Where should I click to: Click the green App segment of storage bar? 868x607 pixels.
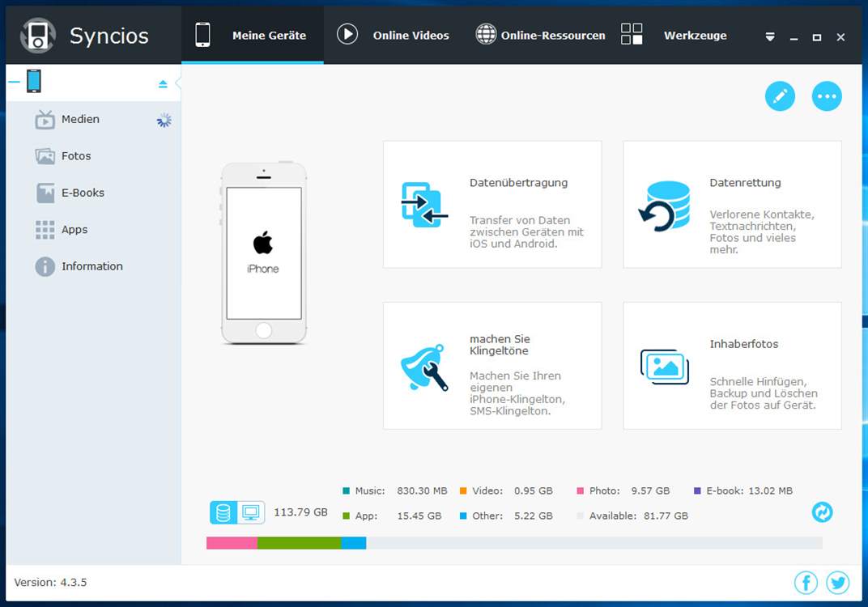pyautogui.click(x=300, y=543)
